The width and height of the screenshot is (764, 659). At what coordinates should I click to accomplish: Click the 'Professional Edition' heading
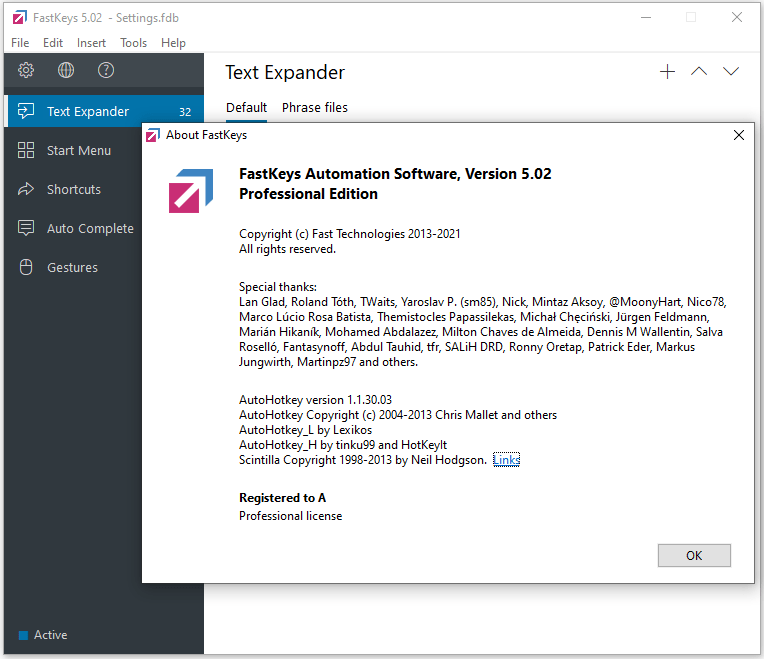[x=308, y=194]
